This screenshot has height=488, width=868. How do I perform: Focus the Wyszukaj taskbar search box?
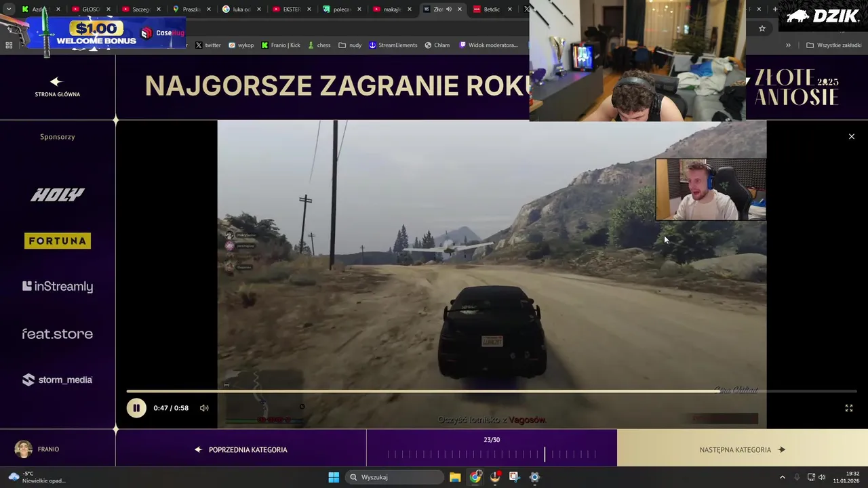395,477
